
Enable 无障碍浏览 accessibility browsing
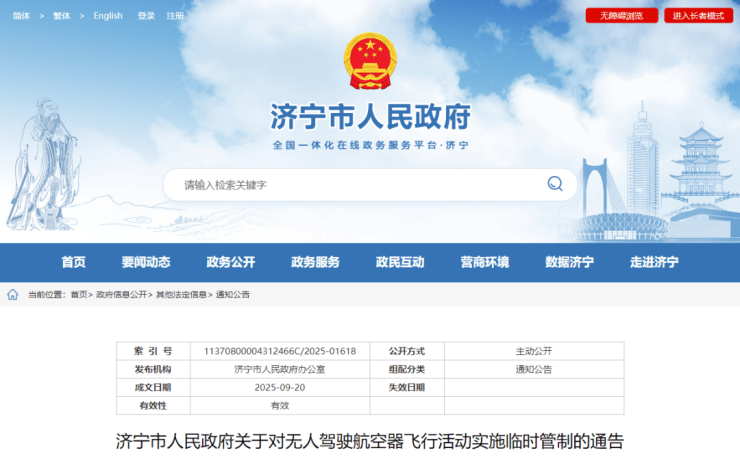click(621, 16)
